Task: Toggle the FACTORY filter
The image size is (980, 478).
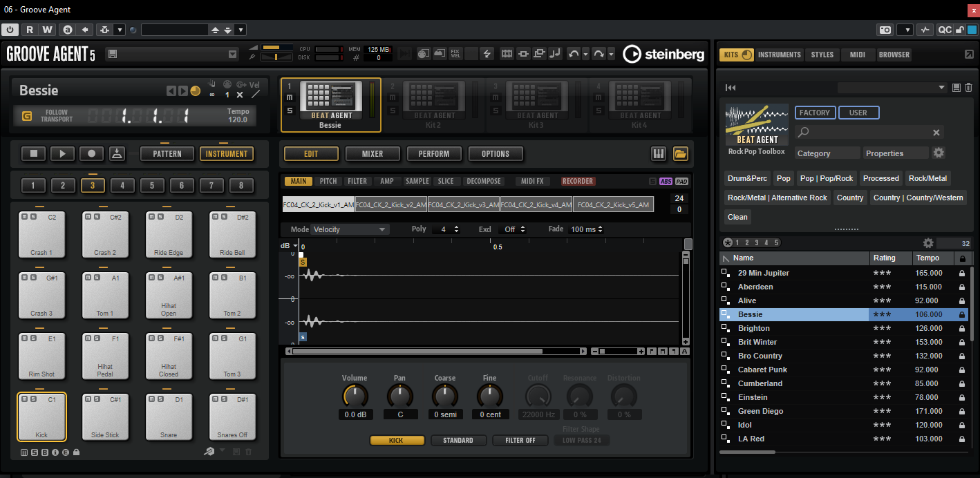Action: point(815,113)
